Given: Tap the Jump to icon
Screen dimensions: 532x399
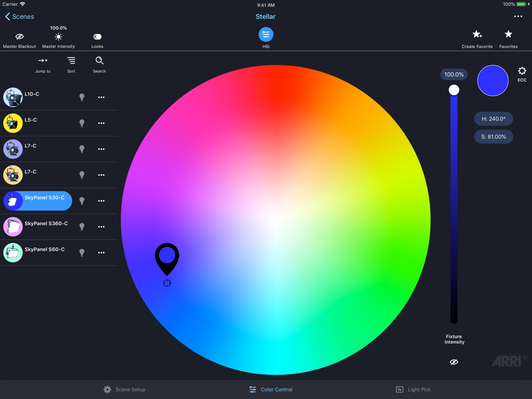Looking at the screenshot, I should coord(43,60).
